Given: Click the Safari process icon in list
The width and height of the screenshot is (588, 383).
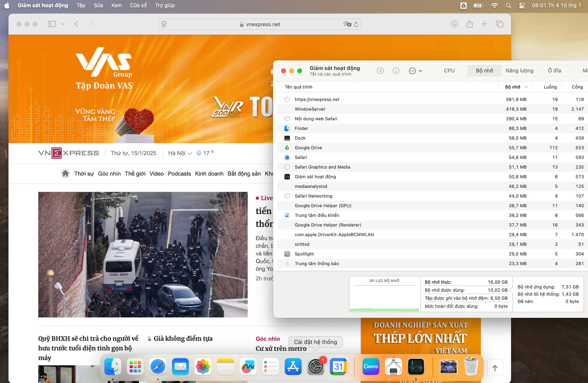Looking at the screenshot, I should click(x=287, y=157).
